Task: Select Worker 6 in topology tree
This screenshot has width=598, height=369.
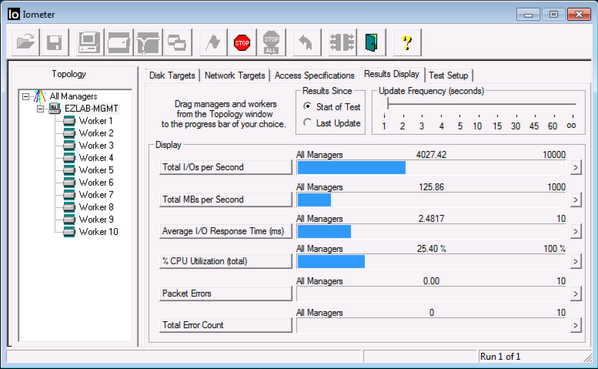Action: (96, 182)
